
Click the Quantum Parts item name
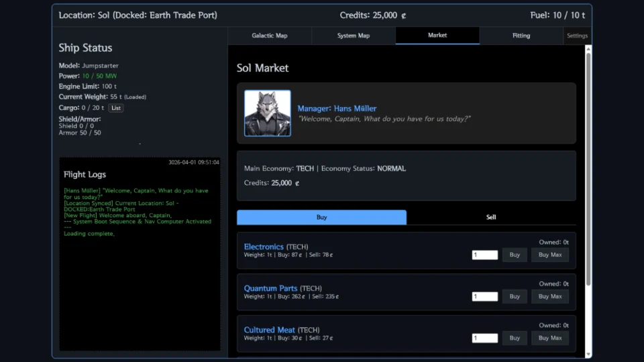[270, 288]
